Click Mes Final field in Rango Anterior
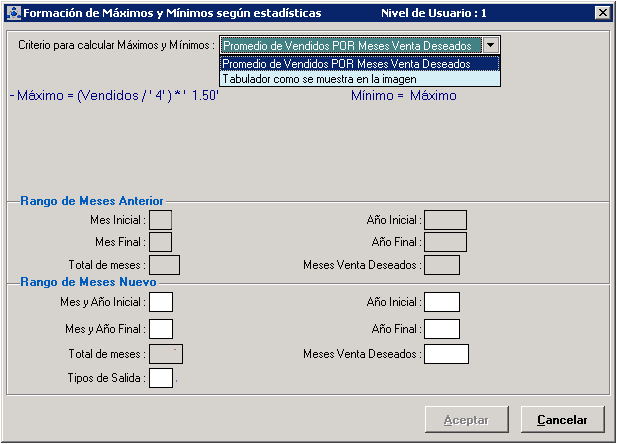The image size is (617, 444). [160, 241]
